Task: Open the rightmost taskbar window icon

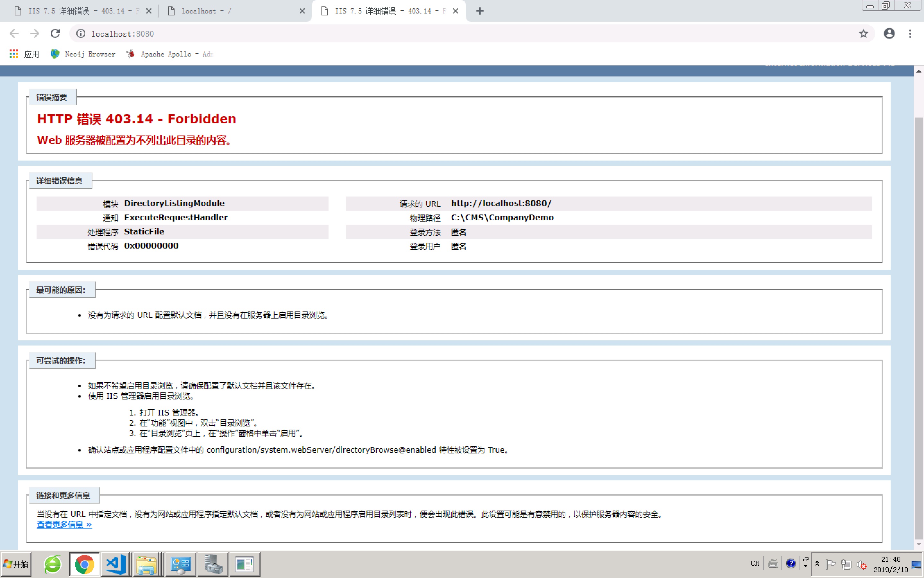Action: tap(244, 564)
